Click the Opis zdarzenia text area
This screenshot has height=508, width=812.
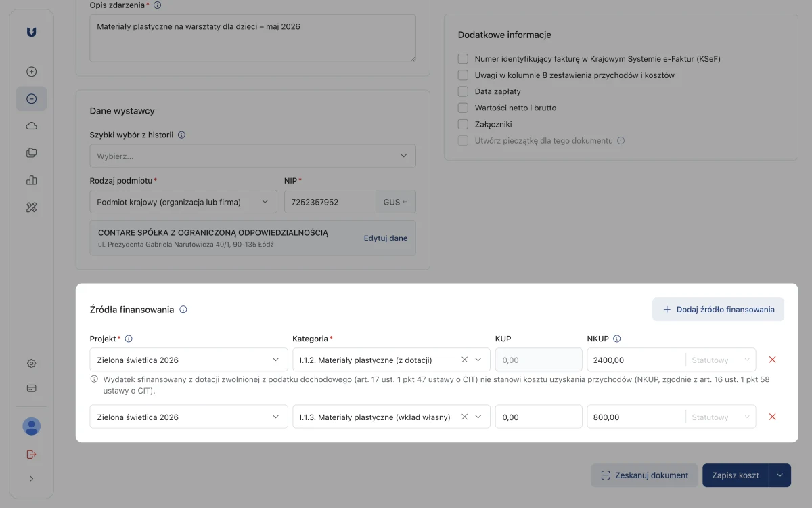coord(253,39)
